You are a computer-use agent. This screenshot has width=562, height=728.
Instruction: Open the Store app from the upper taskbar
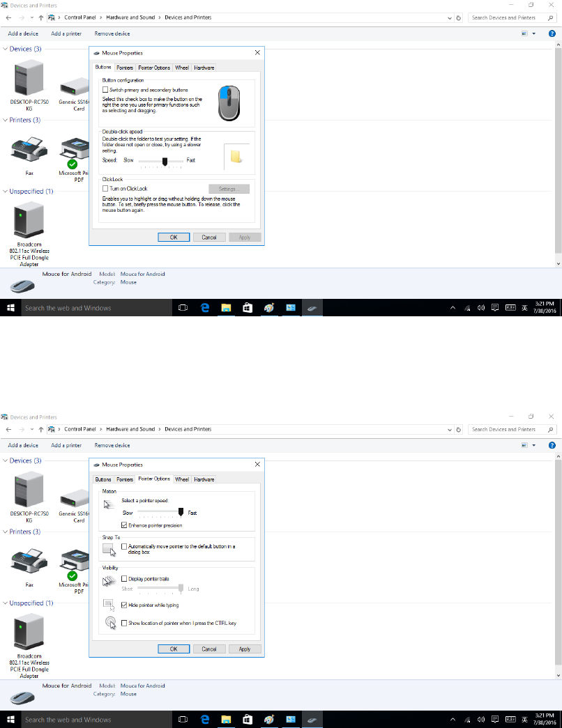pos(248,307)
